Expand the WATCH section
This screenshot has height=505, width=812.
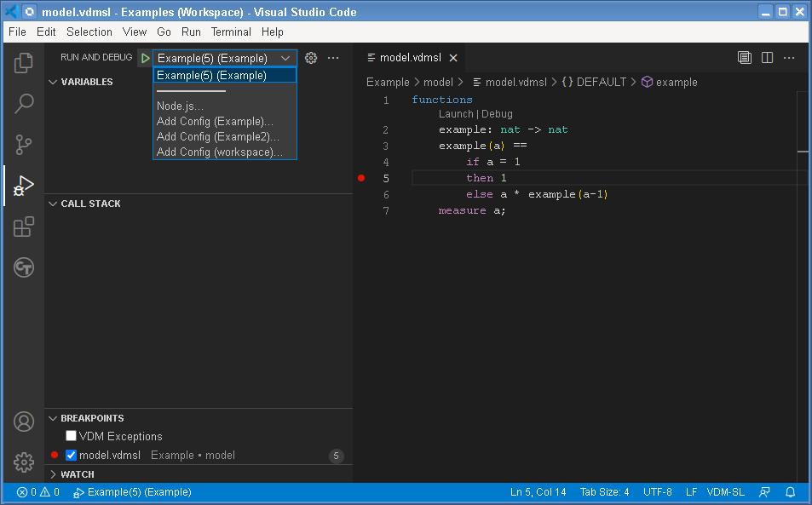(x=53, y=474)
